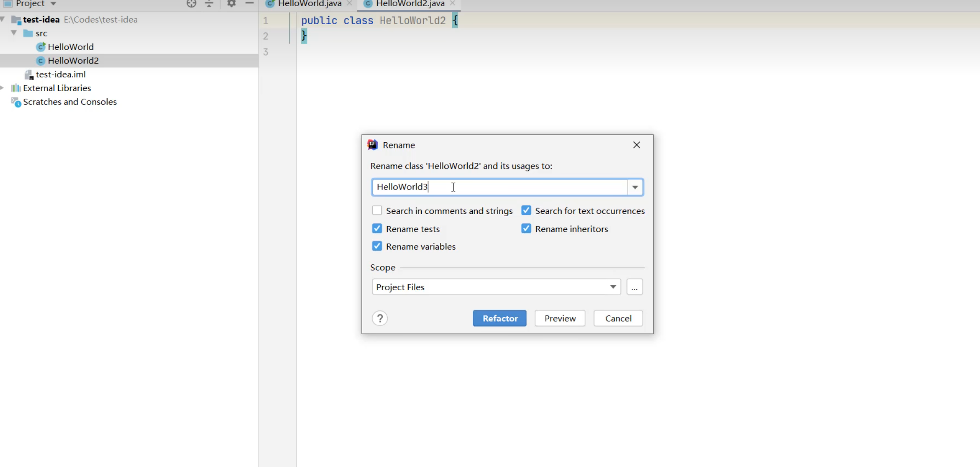The image size is (980, 467).
Task: Open test-idea.iml file in tree
Action: click(60, 74)
